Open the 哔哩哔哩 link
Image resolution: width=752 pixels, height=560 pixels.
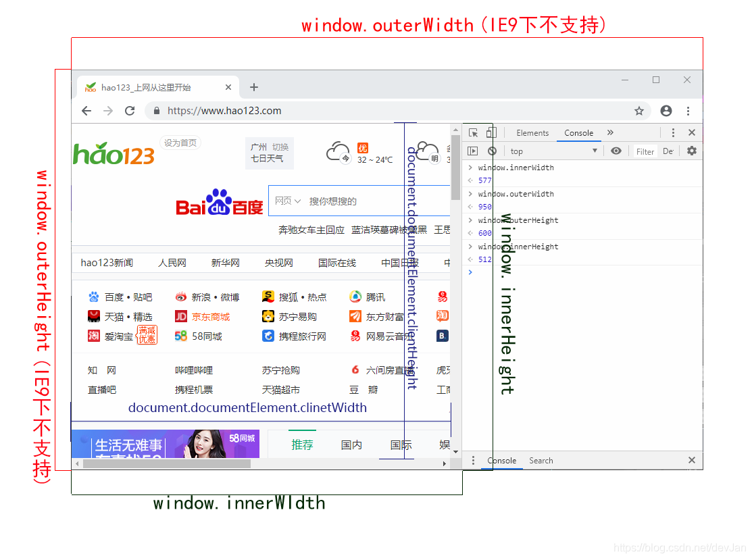point(194,370)
